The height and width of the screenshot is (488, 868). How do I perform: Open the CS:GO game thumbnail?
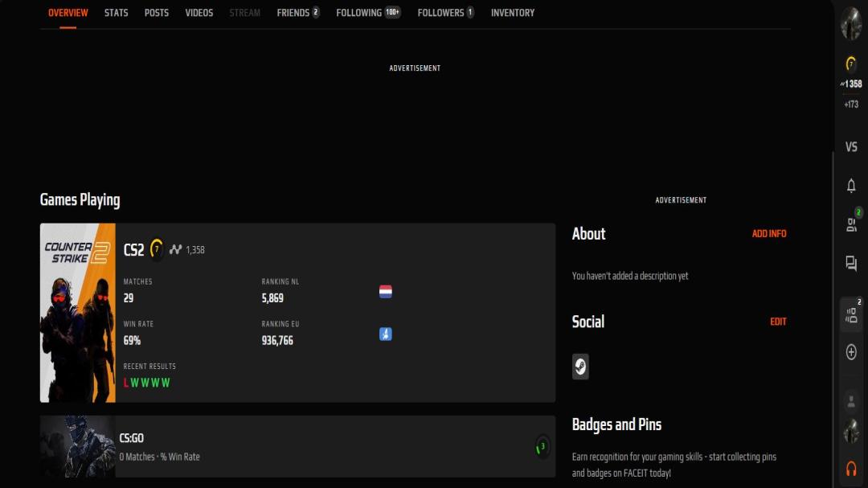(x=77, y=446)
